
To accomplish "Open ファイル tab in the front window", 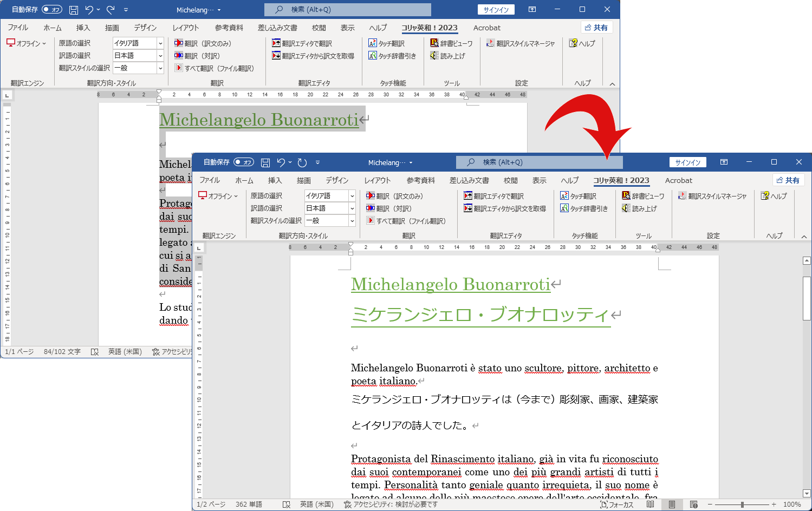I will coord(210,180).
